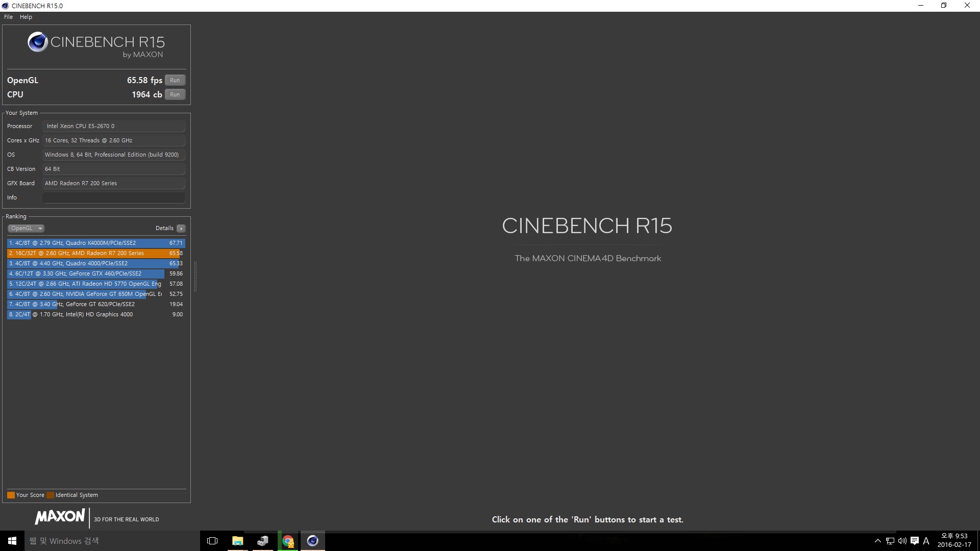The height and width of the screenshot is (551, 980).
Task: Run the OpenGL benchmark test
Action: point(175,80)
